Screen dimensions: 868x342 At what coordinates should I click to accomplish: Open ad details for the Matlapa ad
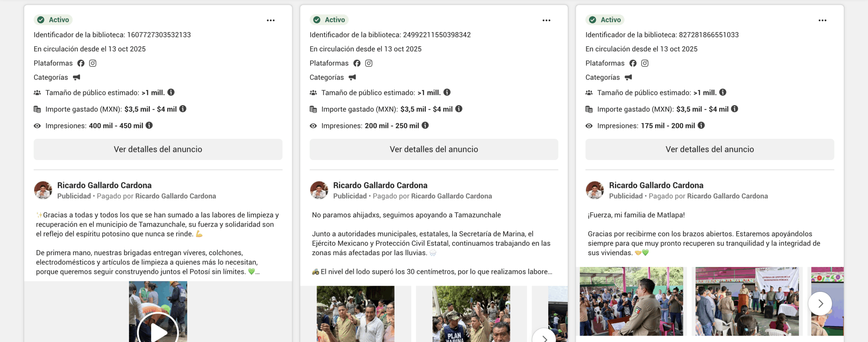[709, 149]
